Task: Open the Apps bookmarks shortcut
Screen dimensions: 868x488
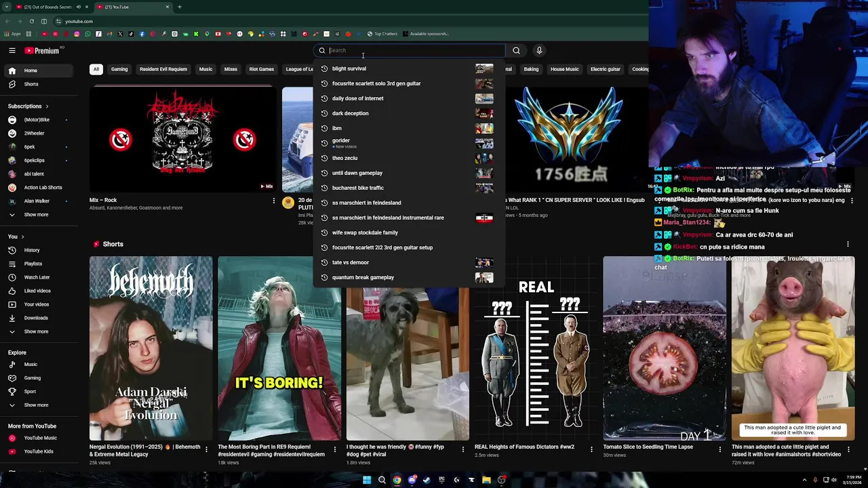Action: pos(13,34)
